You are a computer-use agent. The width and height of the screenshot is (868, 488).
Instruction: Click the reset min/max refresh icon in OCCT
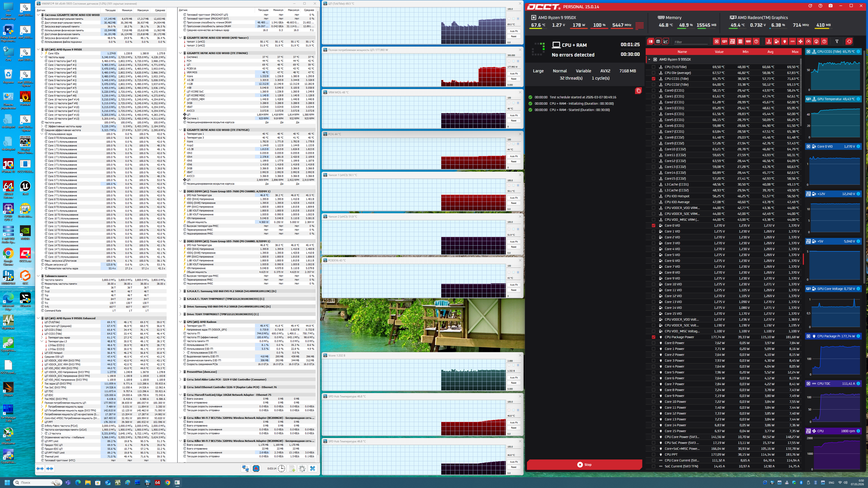click(x=849, y=41)
